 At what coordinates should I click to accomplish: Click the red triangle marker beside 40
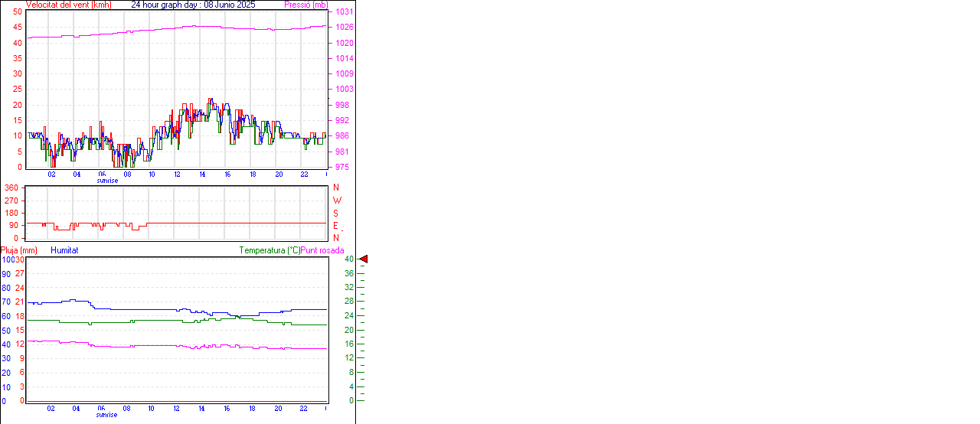(364, 259)
